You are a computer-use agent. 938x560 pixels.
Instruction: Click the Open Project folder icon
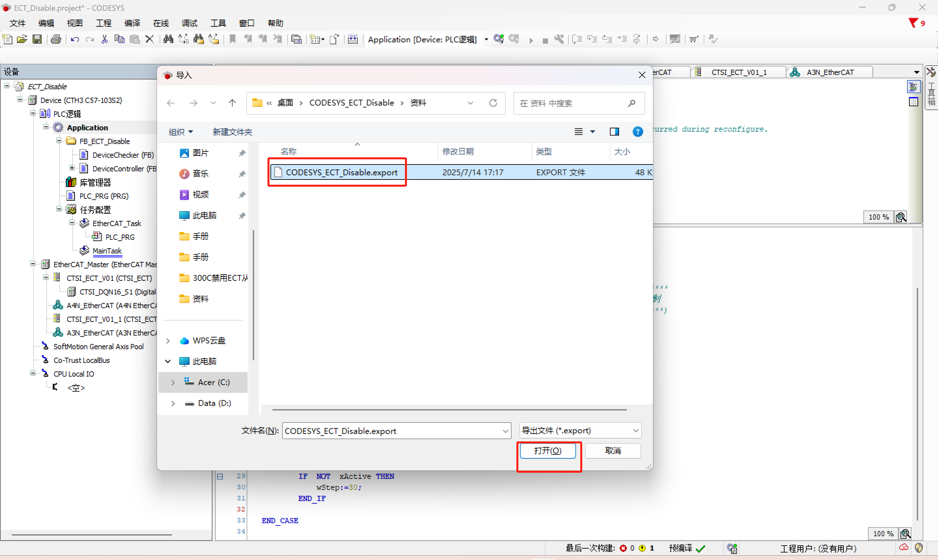tap(22, 39)
